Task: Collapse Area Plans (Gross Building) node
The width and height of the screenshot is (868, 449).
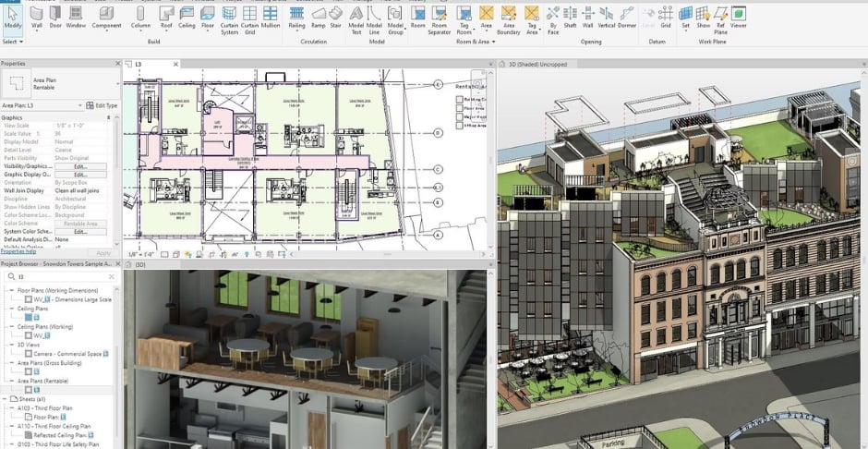Action: coord(13,363)
